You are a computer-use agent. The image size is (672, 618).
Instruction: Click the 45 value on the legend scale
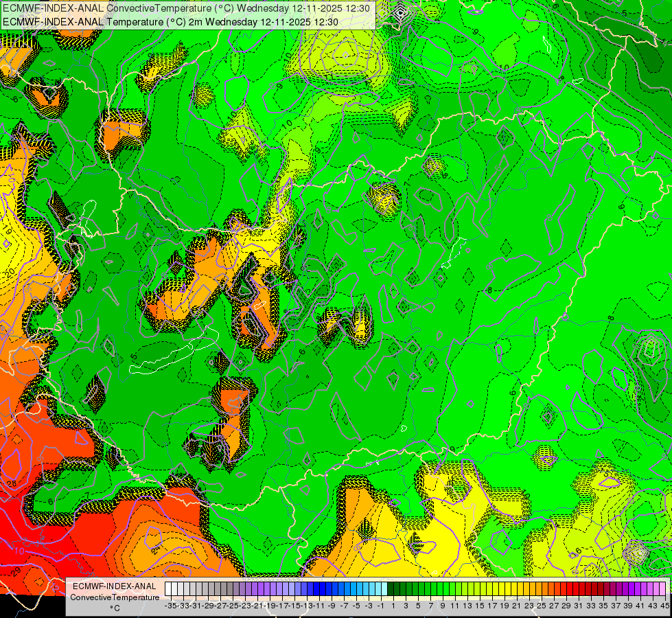(x=664, y=606)
